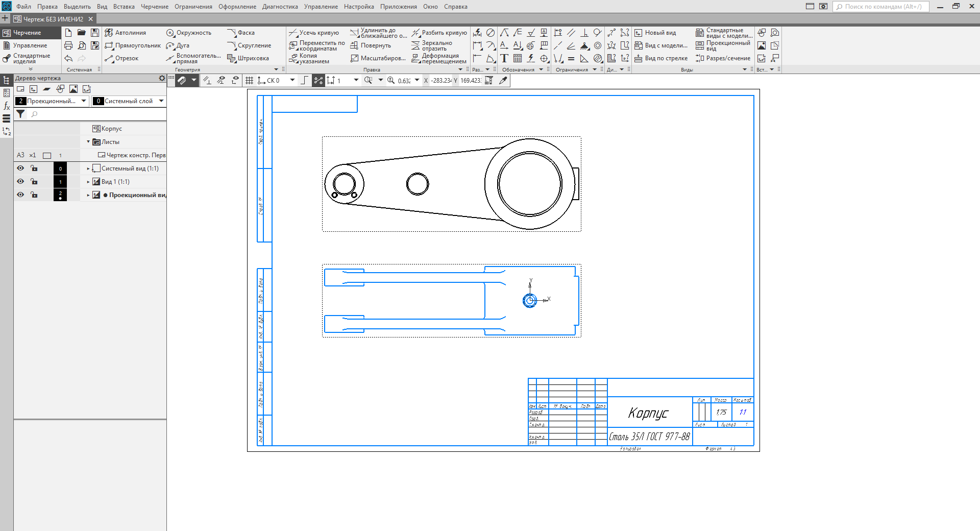Screen dimensions: 980x531
Task: Toggle orthogonal drawing mode button
Action: pos(304,80)
